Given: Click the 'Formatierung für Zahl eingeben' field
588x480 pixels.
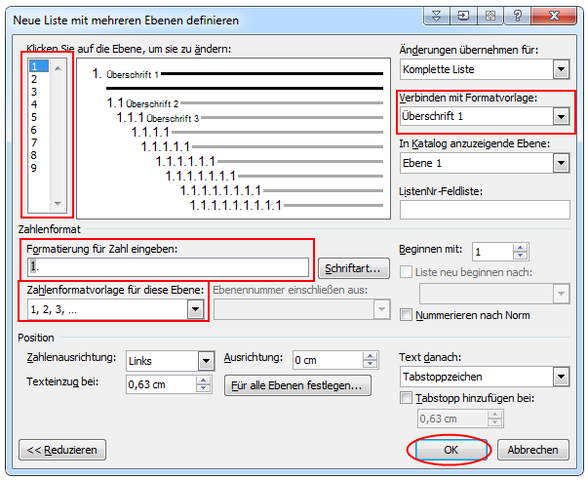Looking at the screenshot, I should point(168,267).
